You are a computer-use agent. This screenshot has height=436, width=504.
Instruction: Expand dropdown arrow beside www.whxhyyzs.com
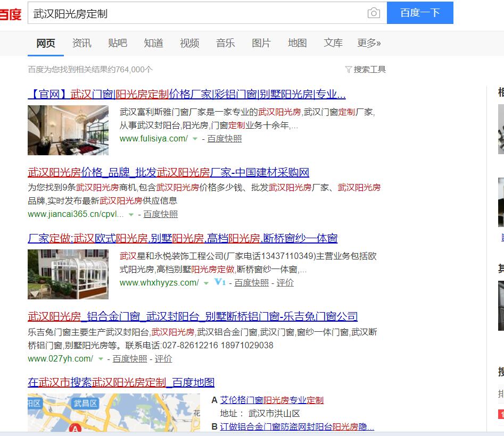[206, 283]
